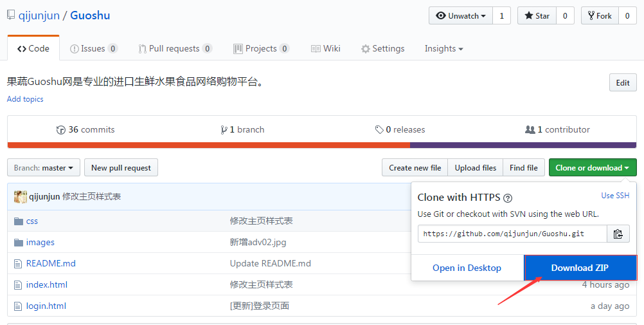Image resolution: width=644 pixels, height=325 pixels.
Task: Click the login.html file icon
Action: [17, 306]
